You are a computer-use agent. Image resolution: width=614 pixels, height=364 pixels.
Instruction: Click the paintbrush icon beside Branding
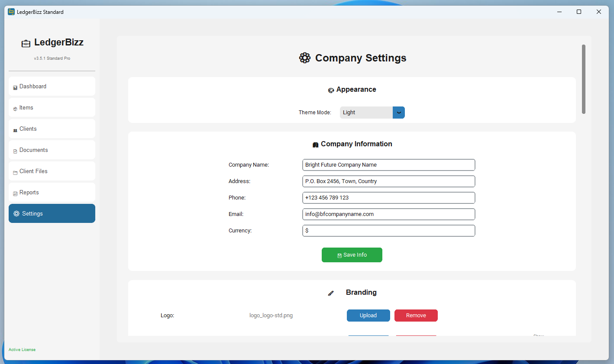[331, 293]
